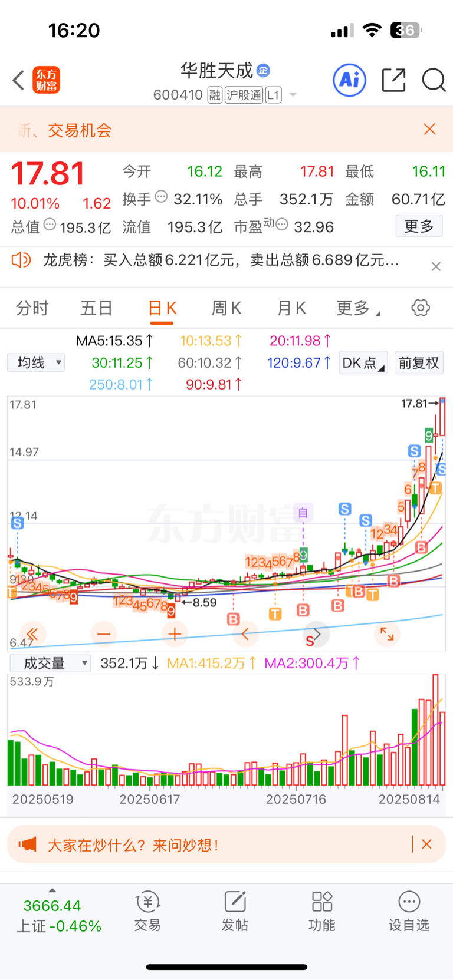
Task: Tap the 17.81 latest price label
Action: 419,404
